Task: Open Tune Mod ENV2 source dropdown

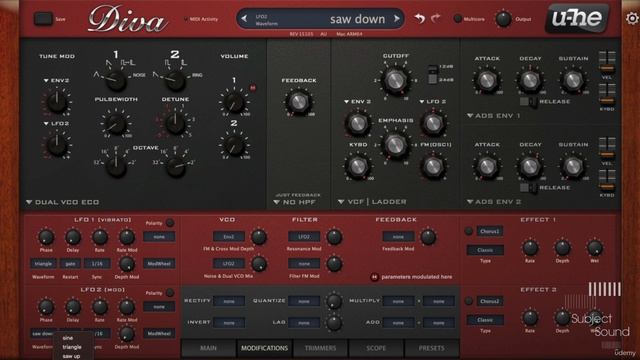Action: click(x=56, y=80)
